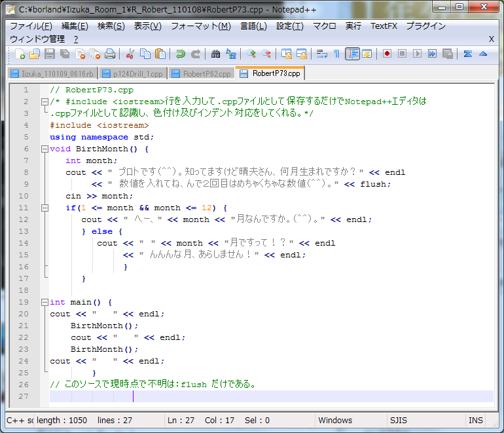Open the マクロ menu
This screenshot has height=433, width=504.
(324, 26)
